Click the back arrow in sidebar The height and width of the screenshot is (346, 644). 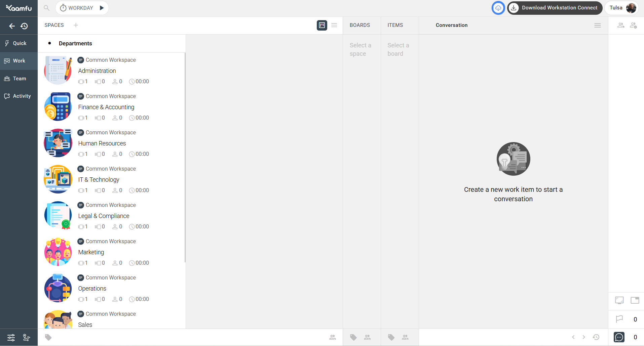tap(12, 26)
